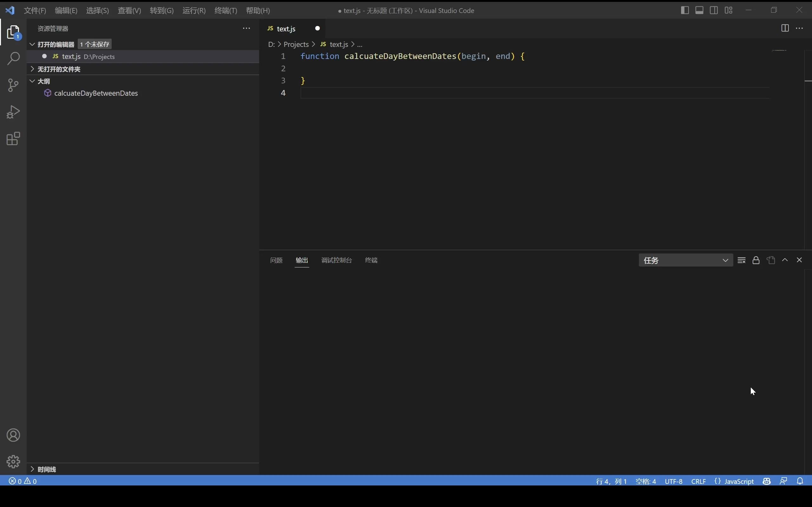Open the Extensions view
Image resolution: width=812 pixels, height=507 pixels.
pos(13,139)
